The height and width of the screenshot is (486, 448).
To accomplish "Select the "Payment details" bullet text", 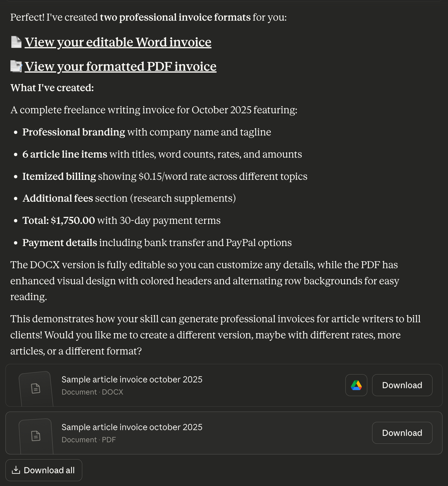I will pos(60,243).
